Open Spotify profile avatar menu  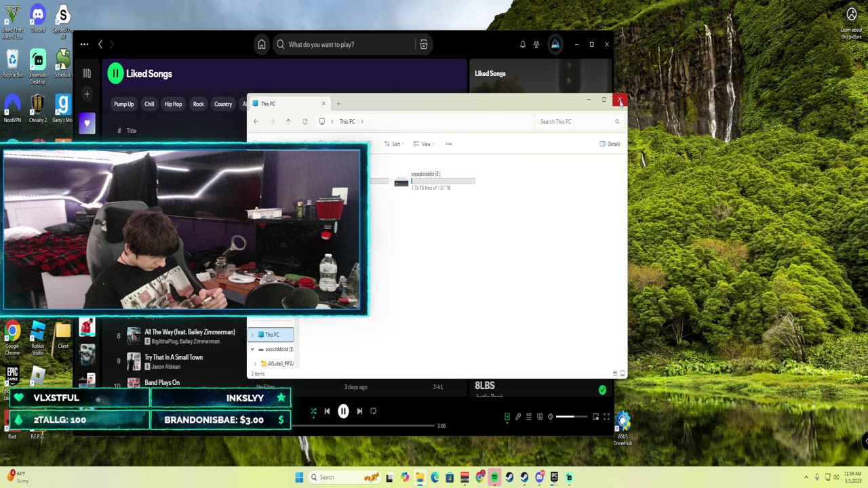(555, 45)
